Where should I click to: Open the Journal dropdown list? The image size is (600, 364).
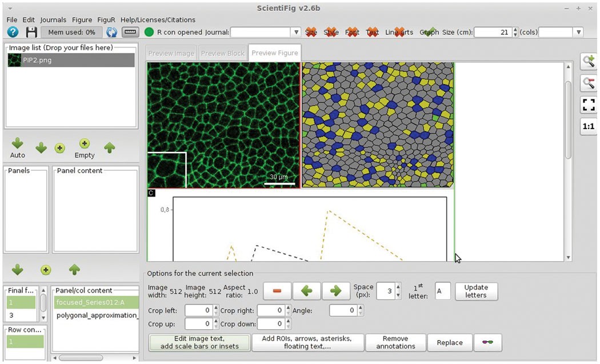pyautogui.click(x=295, y=33)
